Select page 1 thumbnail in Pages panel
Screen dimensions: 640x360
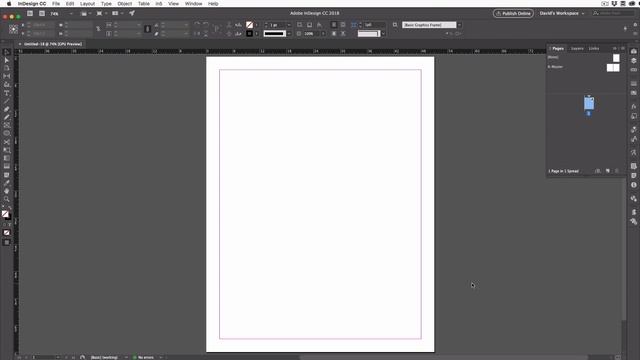coord(589,103)
